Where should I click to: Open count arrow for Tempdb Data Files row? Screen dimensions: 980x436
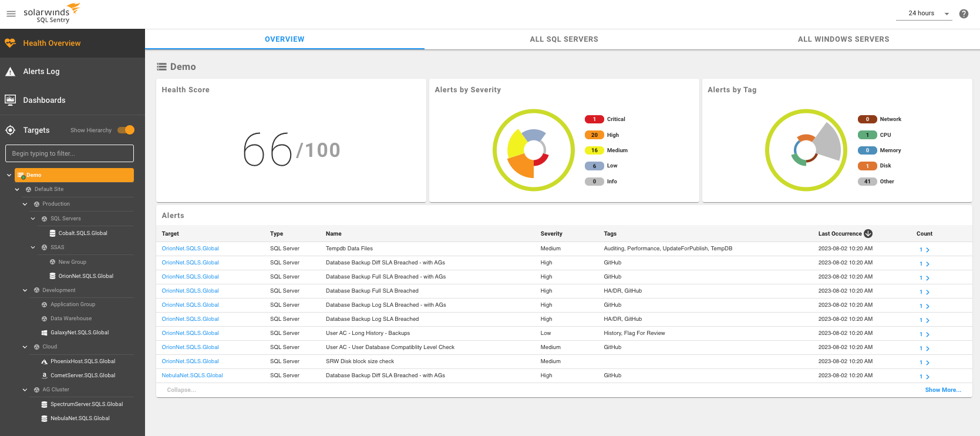[928, 250]
